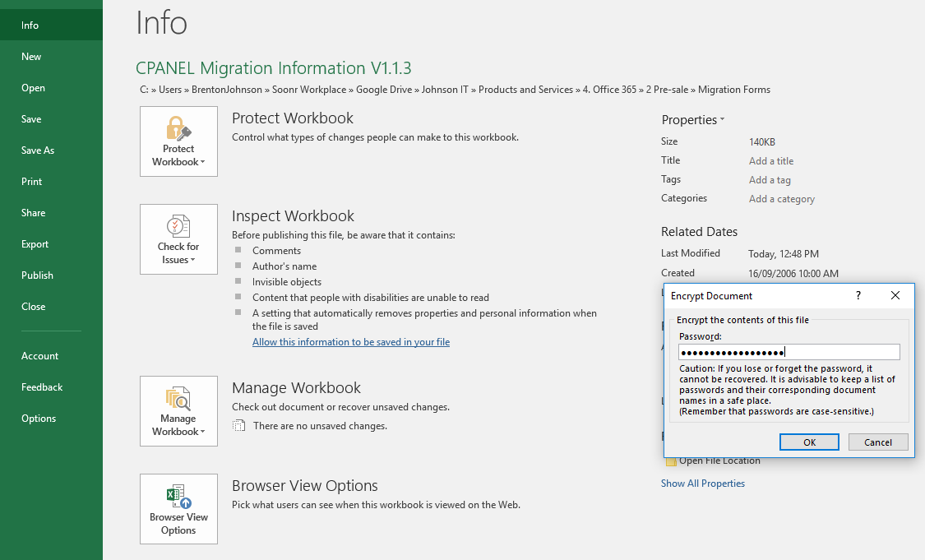The width and height of the screenshot is (925, 560).
Task: Open the Save As menu item
Action: [38, 150]
